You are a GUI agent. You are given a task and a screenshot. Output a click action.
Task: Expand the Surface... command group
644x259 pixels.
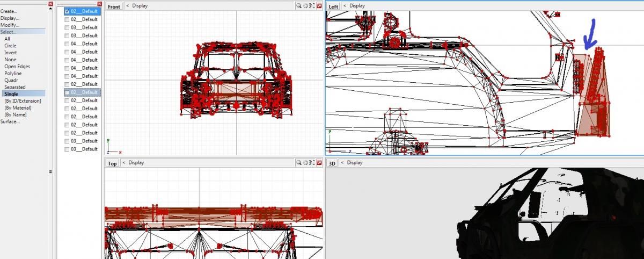(x=10, y=121)
